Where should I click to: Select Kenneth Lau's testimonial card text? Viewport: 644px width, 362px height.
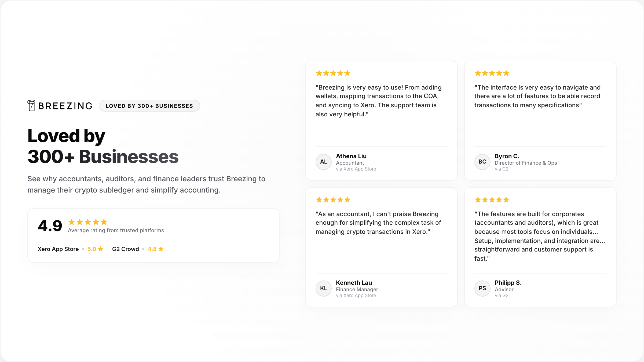[378, 223]
